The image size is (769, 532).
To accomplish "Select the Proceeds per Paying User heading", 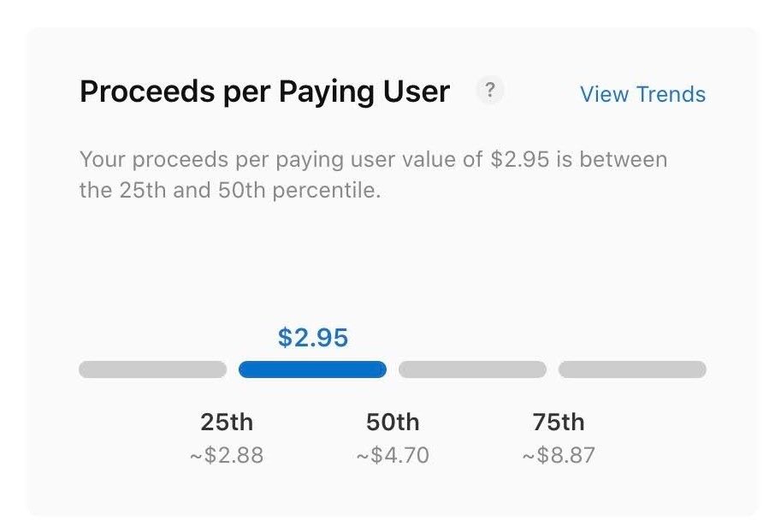I will point(264,92).
